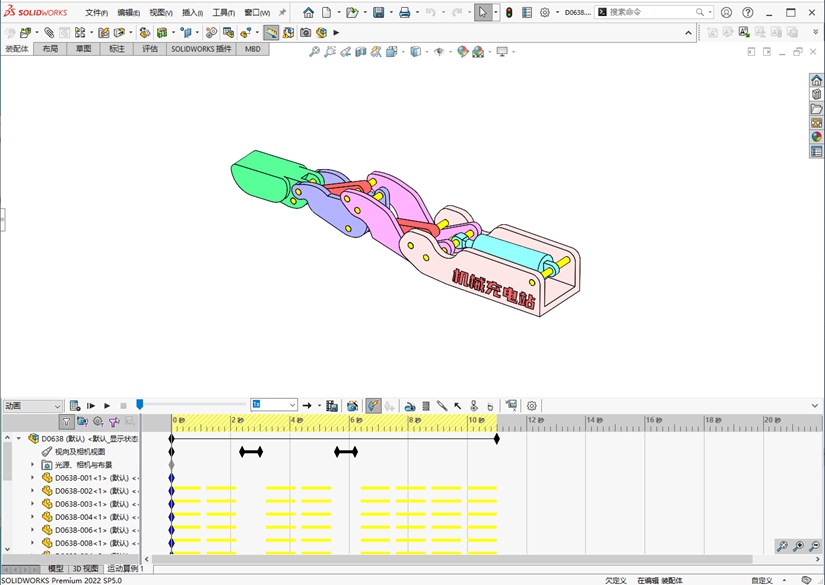Click the Save disk icon in title toolbar
This screenshot has height=585, width=825.
pyautogui.click(x=379, y=13)
